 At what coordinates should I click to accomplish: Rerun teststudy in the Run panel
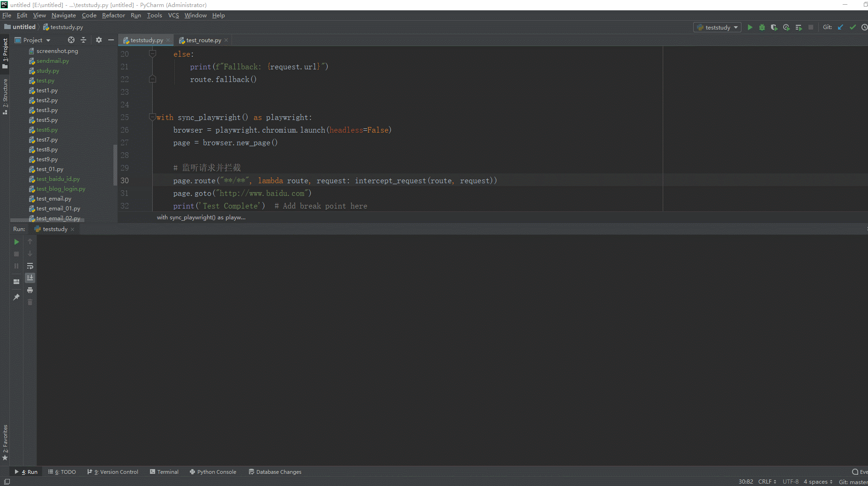click(16, 242)
